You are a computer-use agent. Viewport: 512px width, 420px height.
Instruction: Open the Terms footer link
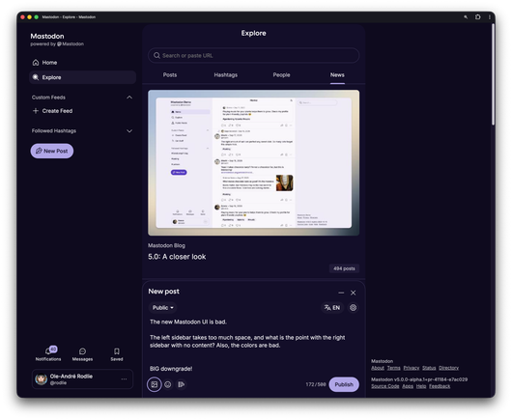pyautogui.click(x=394, y=368)
